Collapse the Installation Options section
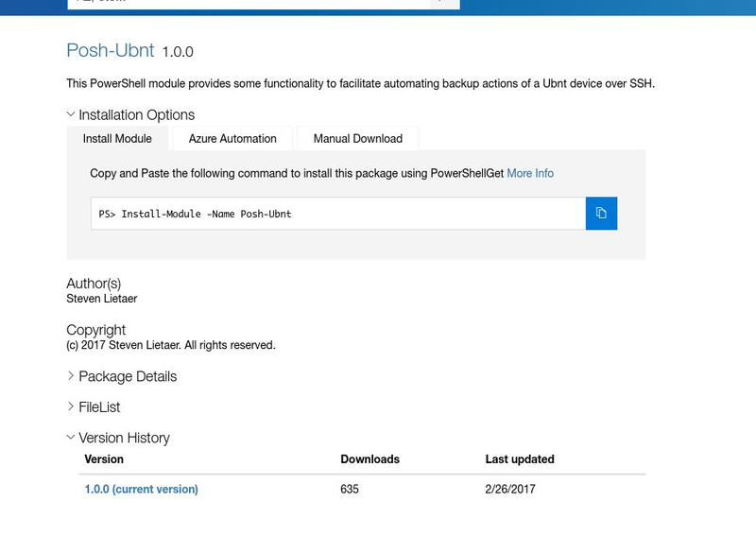The image size is (756, 553). 130,114
